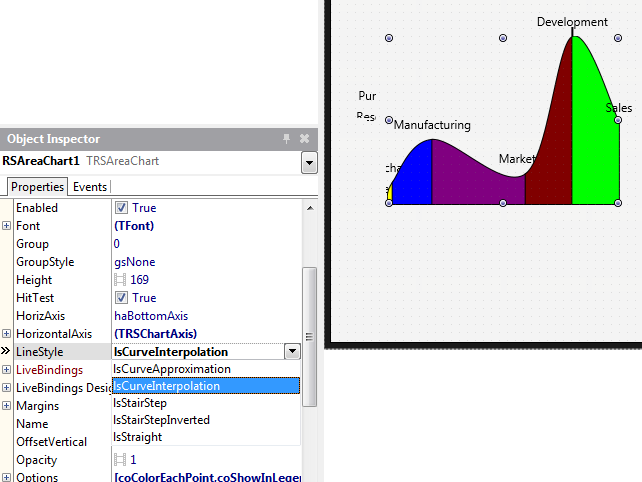
Task: Expand the Margins property node
Action: pos(7,406)
